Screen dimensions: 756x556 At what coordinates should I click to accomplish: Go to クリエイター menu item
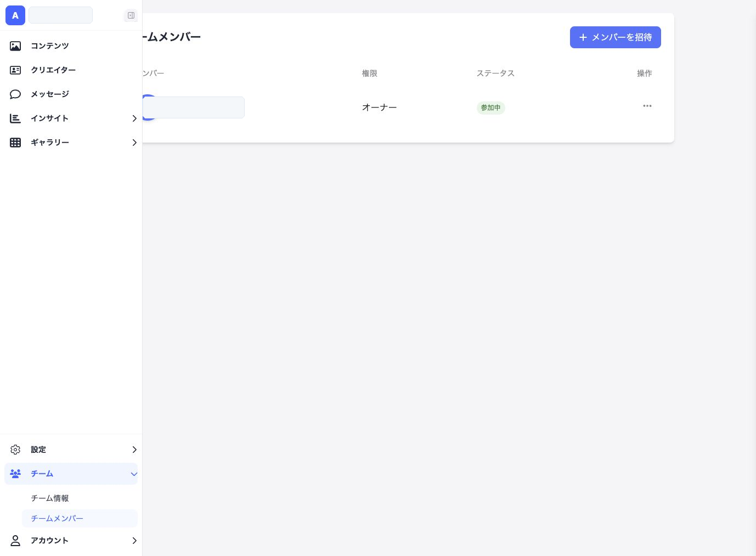pos(71,70)
